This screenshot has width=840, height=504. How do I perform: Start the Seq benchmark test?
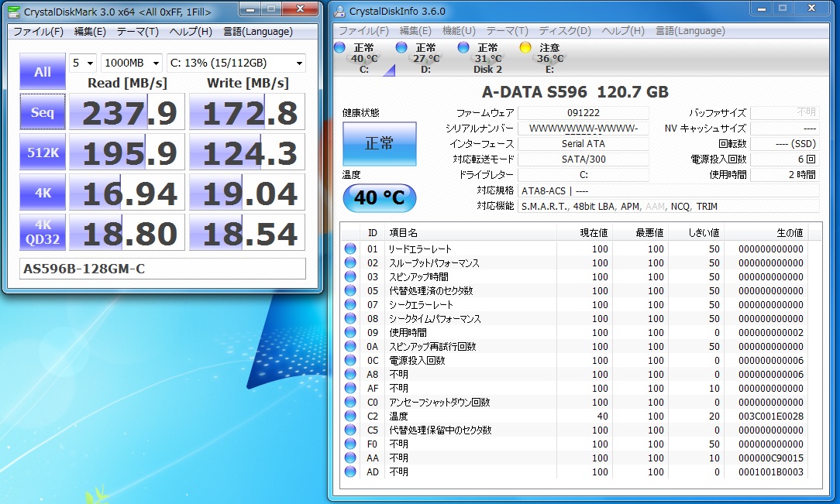pyautogui.click(x=43, y=111)
